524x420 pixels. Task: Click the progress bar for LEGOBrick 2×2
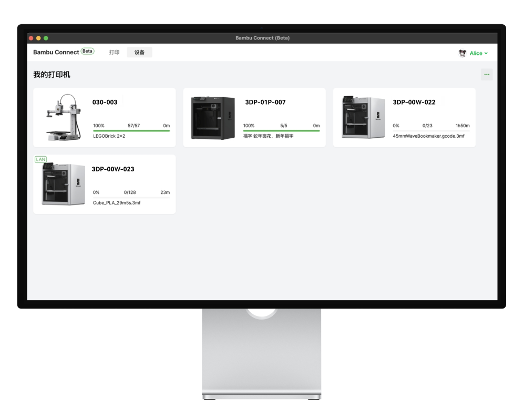pos(131,131)
